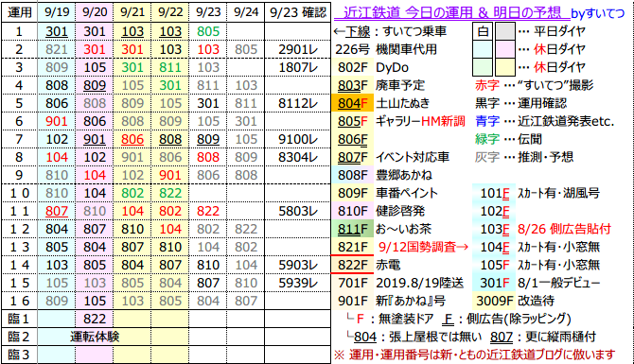Select the 101F スカート有・湖風号 entry
Screen dimensions: 634x364
pyautogui.click(x=539, y=193)
